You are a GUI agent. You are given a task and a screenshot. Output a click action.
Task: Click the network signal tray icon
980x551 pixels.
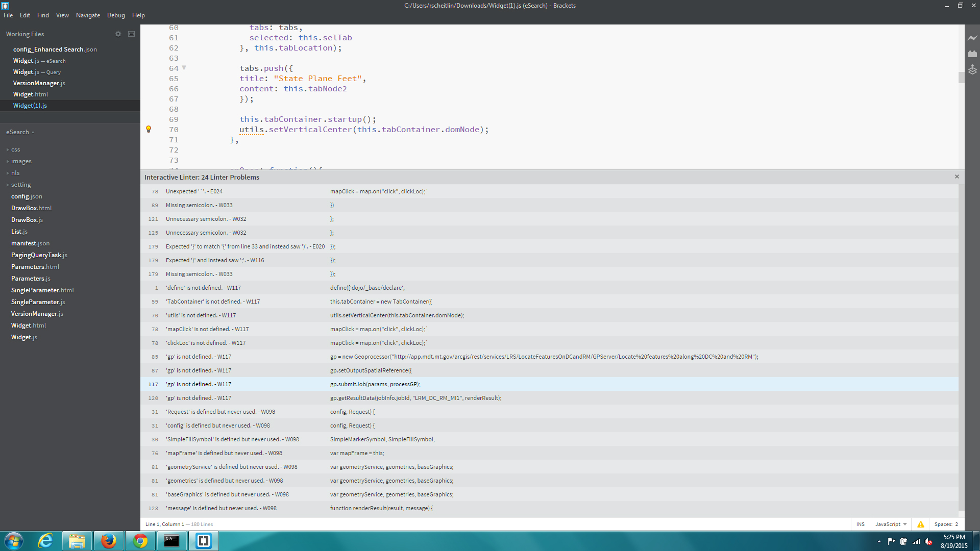tap(916, 541)
